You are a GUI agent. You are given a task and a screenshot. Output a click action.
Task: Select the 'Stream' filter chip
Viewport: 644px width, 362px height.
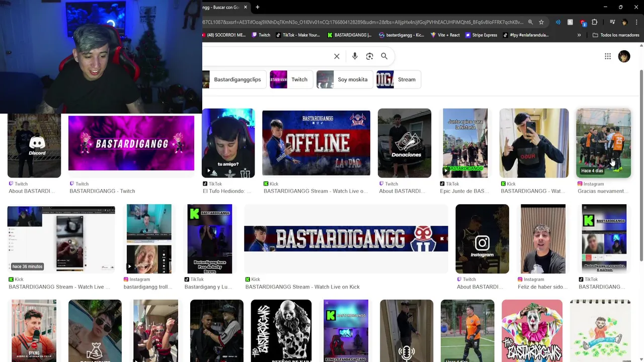398,79
